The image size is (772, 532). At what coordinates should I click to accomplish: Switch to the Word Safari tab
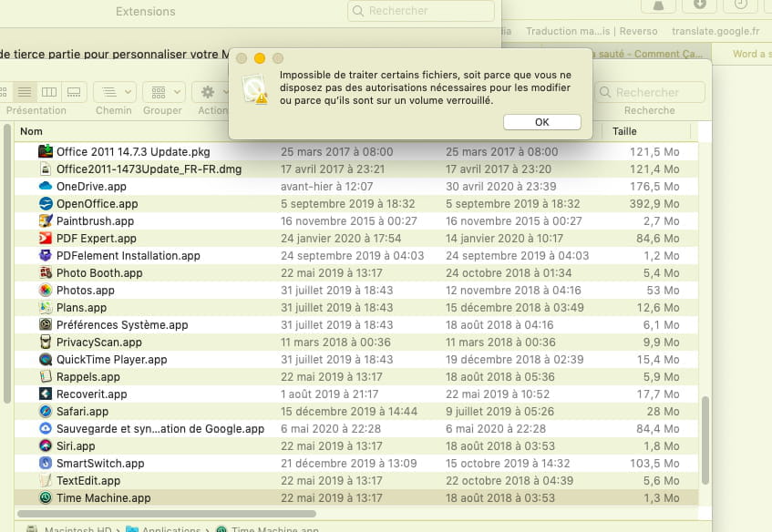(x=742, y=54)
